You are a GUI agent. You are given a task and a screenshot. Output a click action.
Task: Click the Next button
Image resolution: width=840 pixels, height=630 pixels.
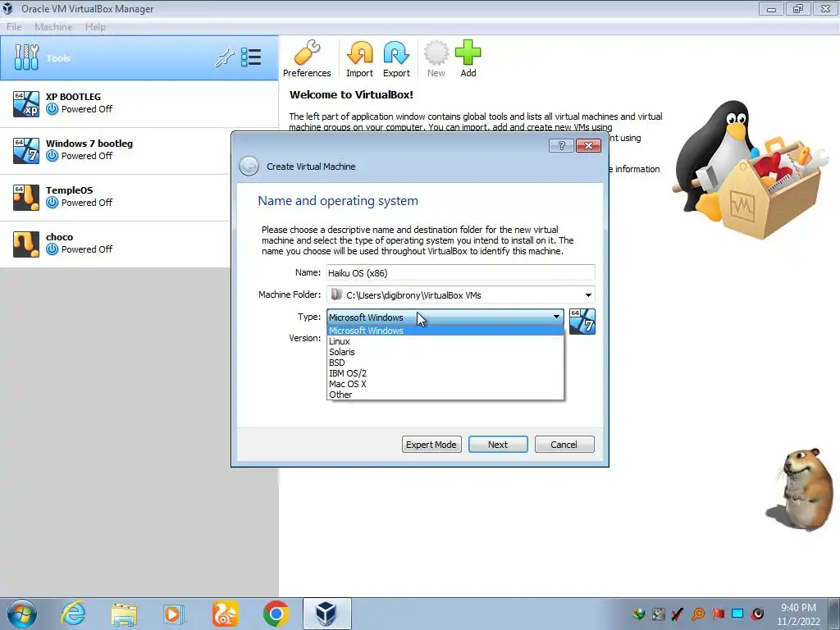[498, 444]
